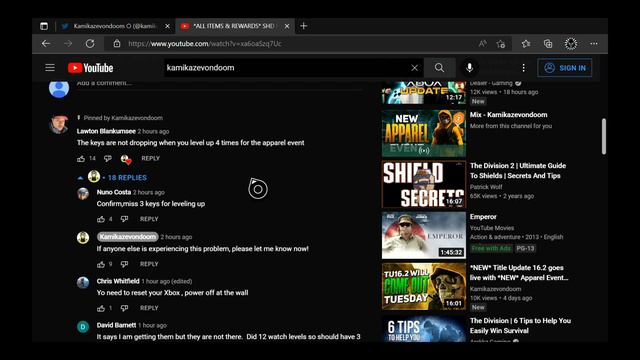Clear the YouTube search text
The image size is (640, 360).
point(414,68)
